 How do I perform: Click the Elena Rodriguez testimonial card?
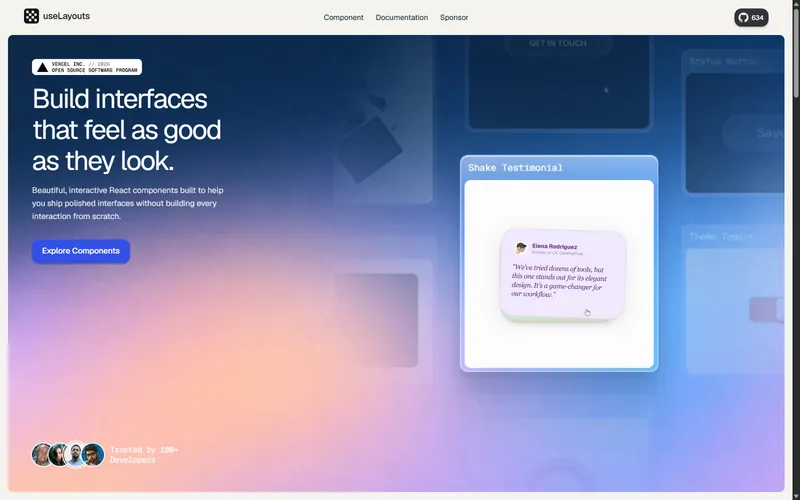pyautogui.click(x=563, y=275)
